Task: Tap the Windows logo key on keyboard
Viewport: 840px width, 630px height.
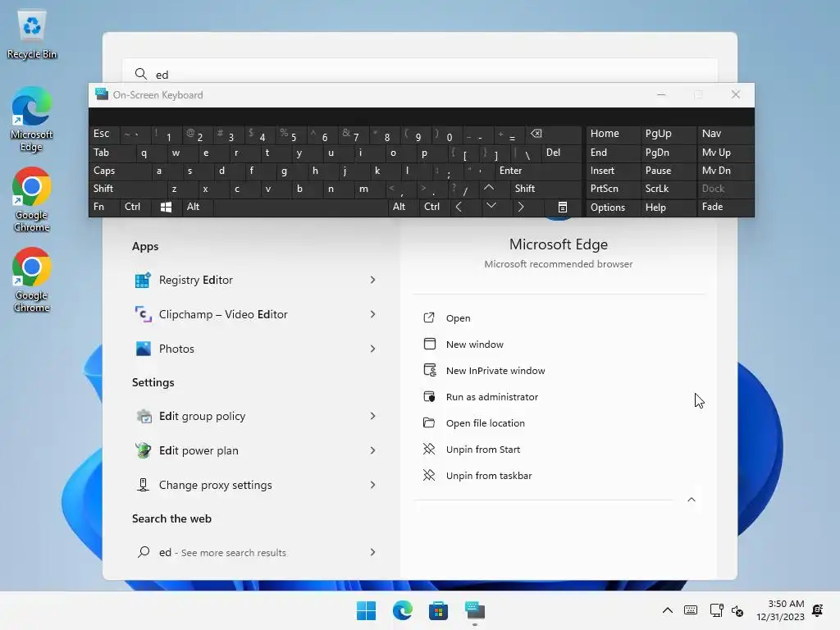Action: pos(166,207)
